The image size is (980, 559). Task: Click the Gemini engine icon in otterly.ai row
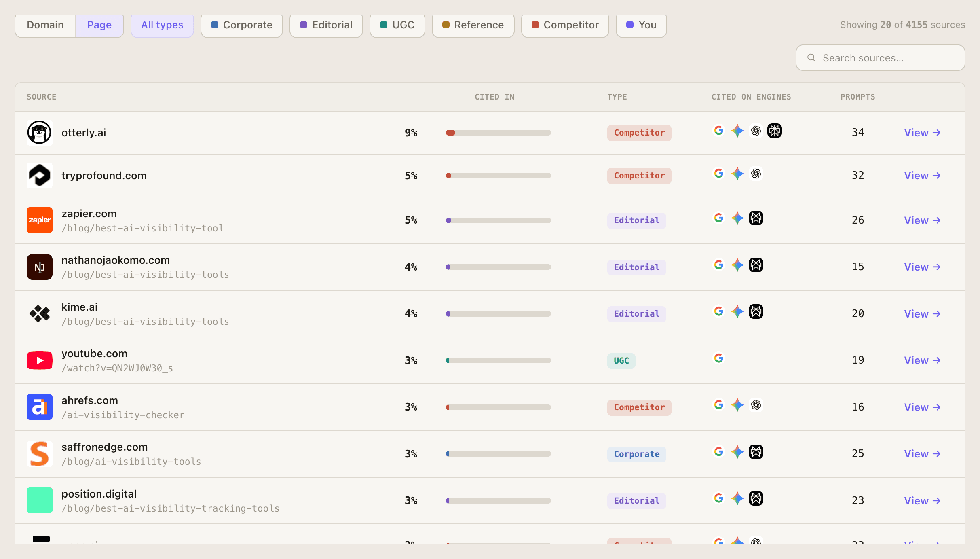pyautogui.click(x=737, y=131)
